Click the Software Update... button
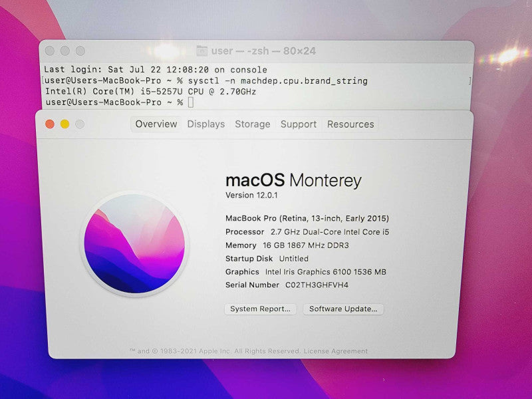 click(x=343, y=309)
